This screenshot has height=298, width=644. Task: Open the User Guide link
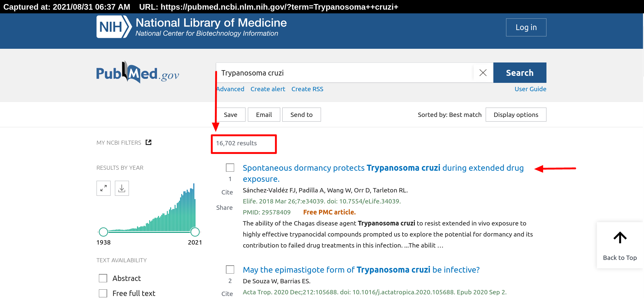coord(530,89)
